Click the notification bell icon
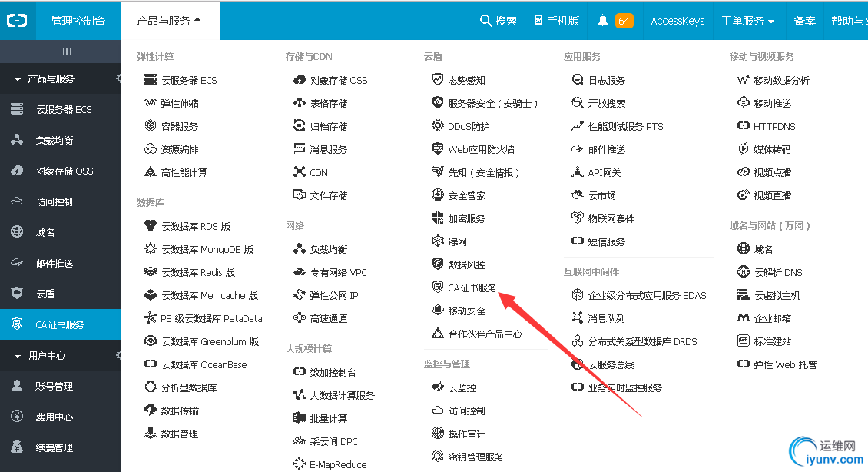 click(x=603, y=21)
